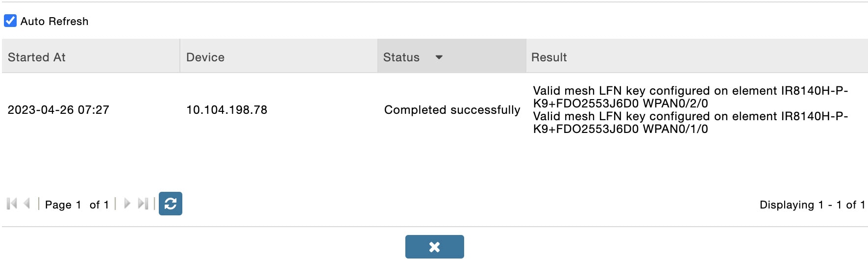Click the WPAN0/1/0 result message text
This screenshot has height=260, width=868.
pyautogui.click(x=690, y=123)
